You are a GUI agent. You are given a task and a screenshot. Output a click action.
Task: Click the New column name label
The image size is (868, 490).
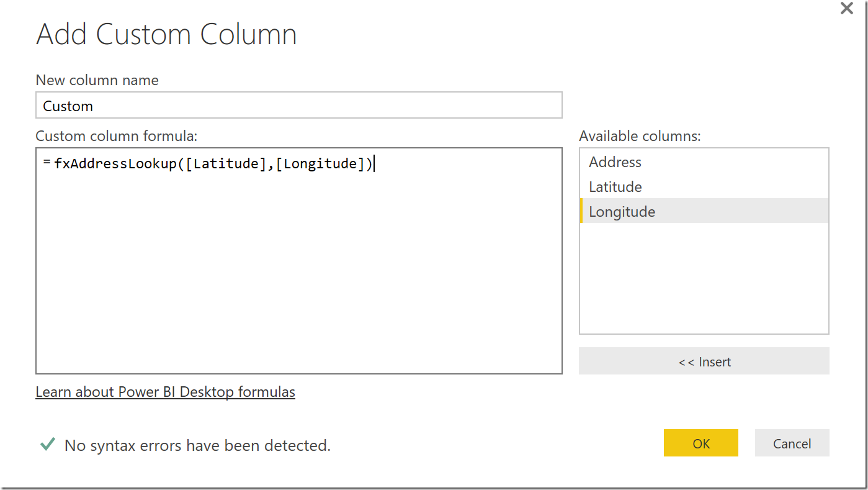[x=97, y=80]
